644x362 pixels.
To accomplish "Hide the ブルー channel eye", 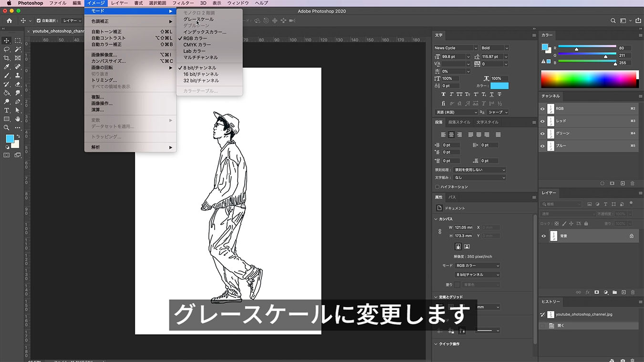I will (x=542, y=145).
